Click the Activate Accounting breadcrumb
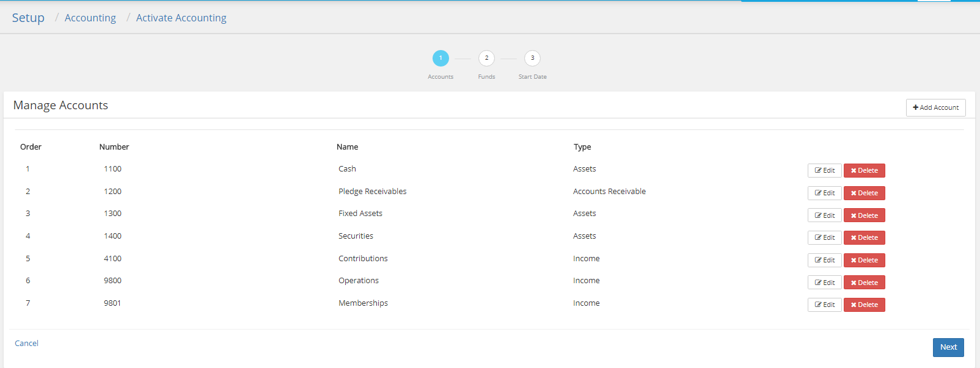 tap(181, 18)
